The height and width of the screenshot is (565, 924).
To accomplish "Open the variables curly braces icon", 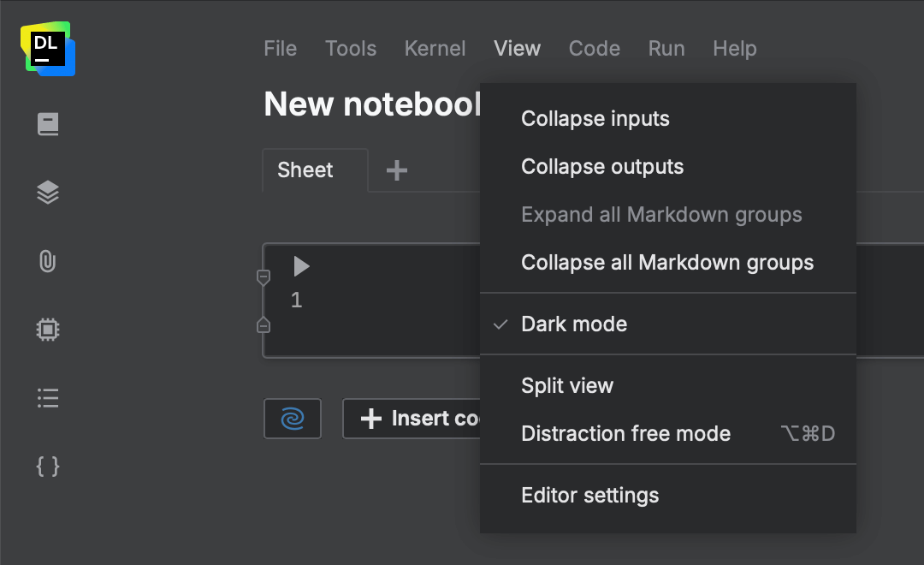I will coord(48,467).
